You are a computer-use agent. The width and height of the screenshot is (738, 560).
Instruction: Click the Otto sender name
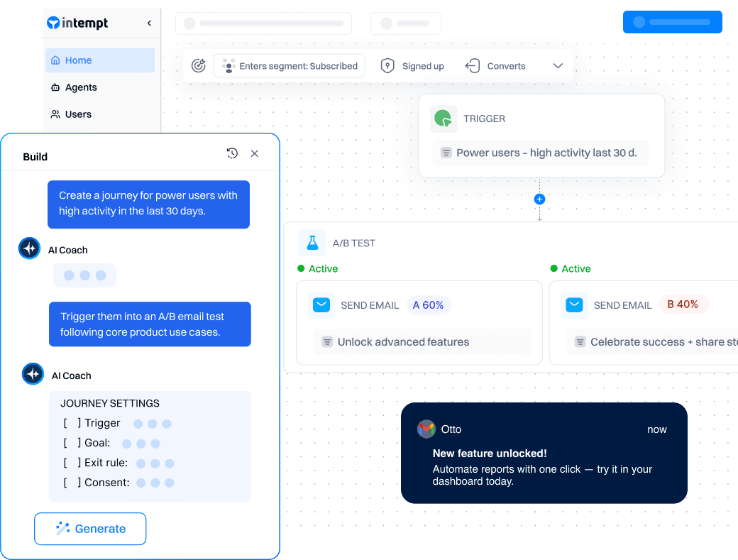point(451,429)
